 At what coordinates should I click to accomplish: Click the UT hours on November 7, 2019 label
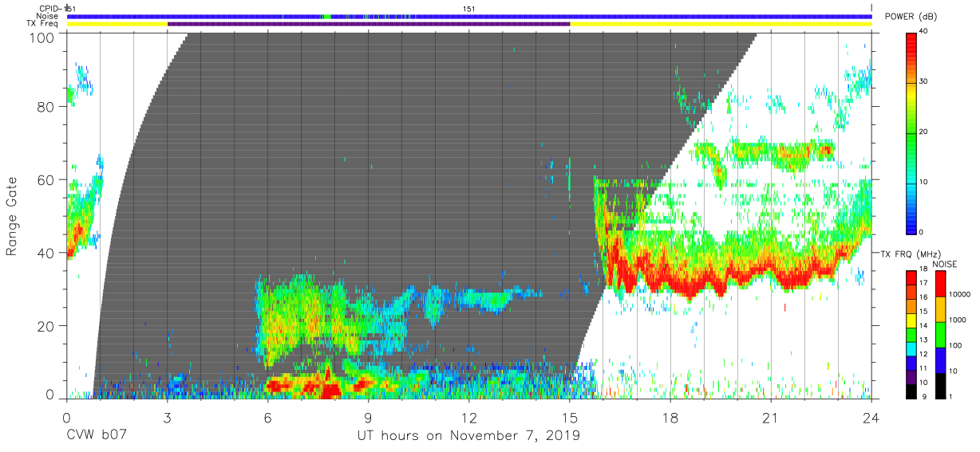click(468, 436)
